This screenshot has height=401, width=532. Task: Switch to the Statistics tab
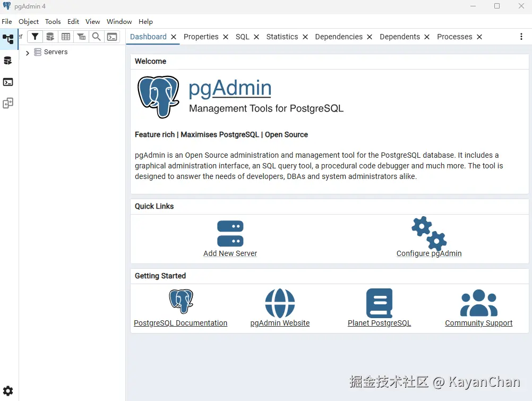pos(282,37)
